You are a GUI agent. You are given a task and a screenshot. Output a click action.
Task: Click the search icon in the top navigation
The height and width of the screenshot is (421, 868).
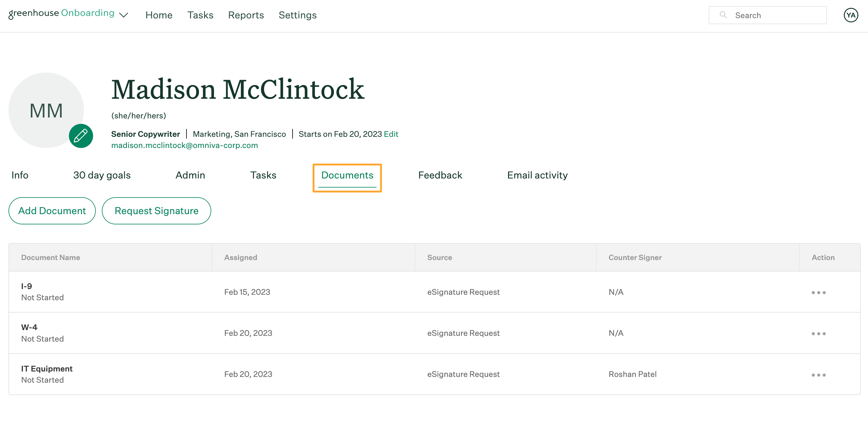pos(724,15)
